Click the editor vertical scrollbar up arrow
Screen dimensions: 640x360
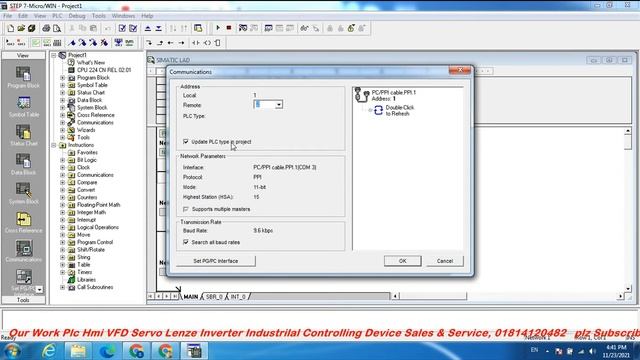628,131
